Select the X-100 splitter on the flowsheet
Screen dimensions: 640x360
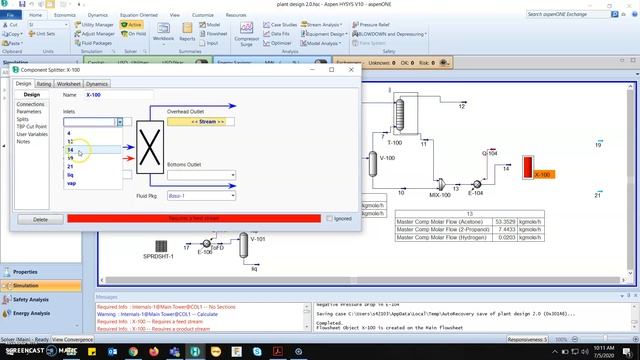tap(528, 167)
